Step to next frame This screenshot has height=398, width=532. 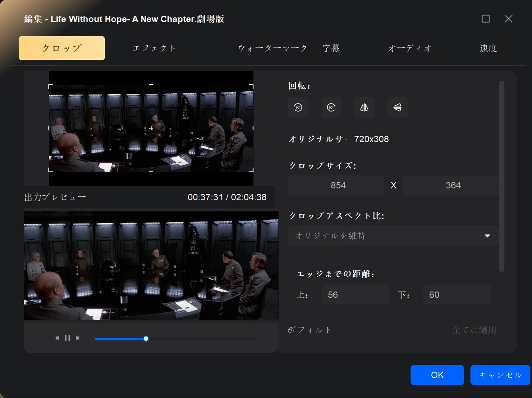pyautogui.click(x=78, y=338)
